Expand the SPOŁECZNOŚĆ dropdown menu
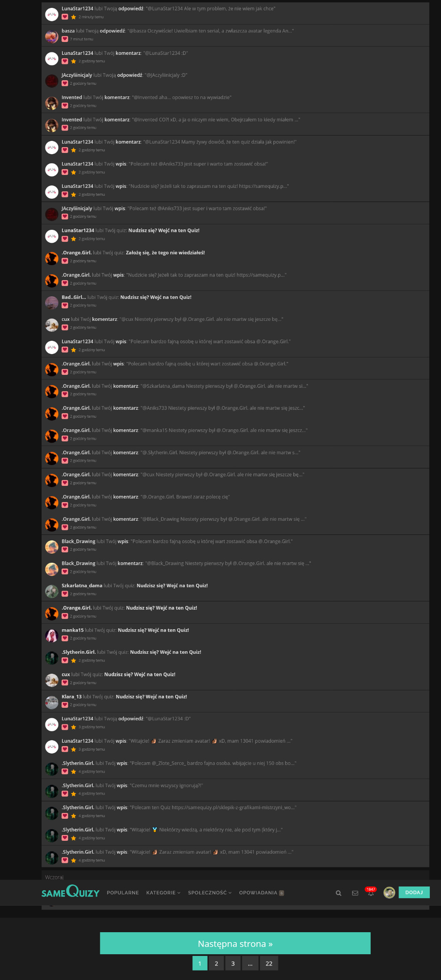Screen dimensions: 441x980 pyautogui.click(x=210, y=893)
